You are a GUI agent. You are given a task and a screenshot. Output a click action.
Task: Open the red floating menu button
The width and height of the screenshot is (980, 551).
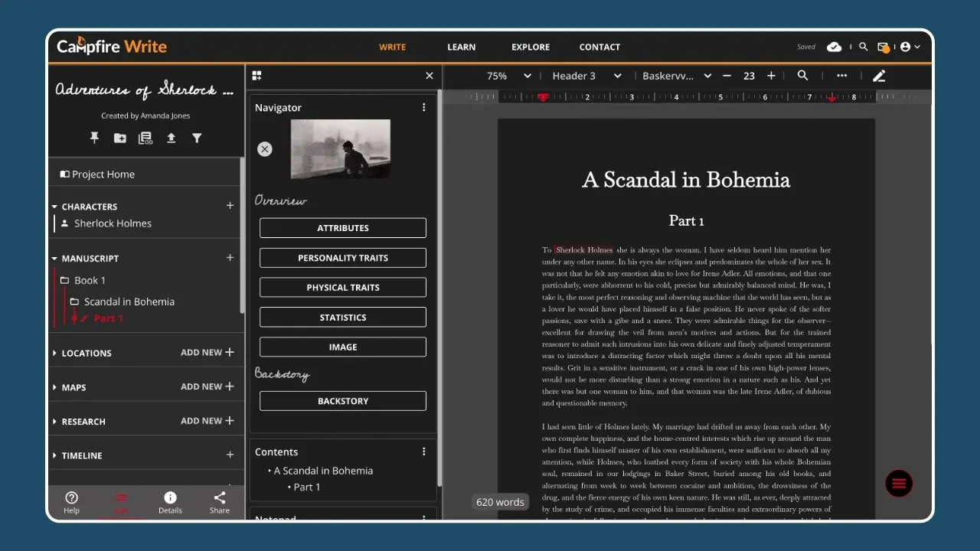[898, 483]
